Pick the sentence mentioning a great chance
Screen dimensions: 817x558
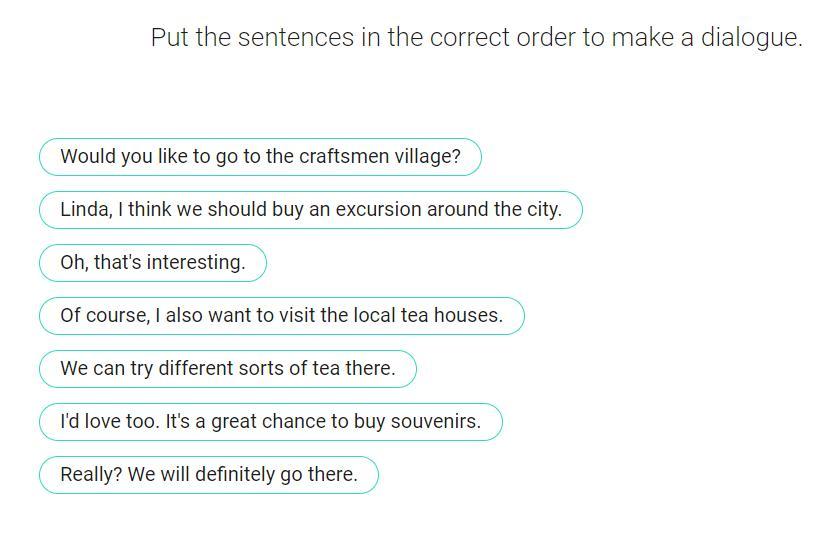[270, 422]
